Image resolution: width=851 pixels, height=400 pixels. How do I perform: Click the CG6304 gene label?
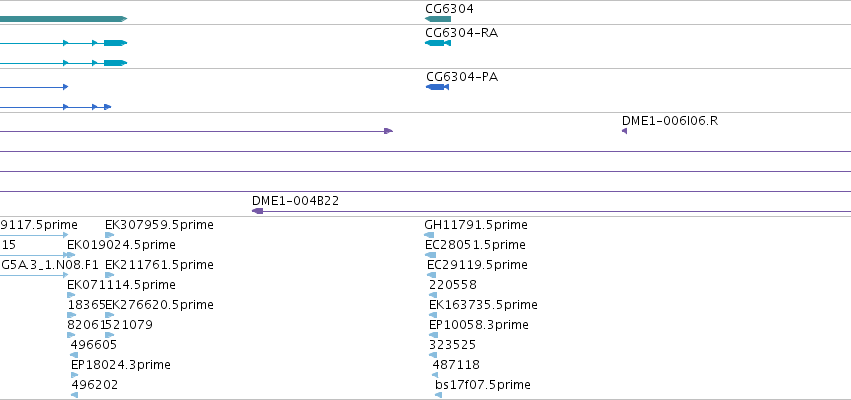(449, 9)
